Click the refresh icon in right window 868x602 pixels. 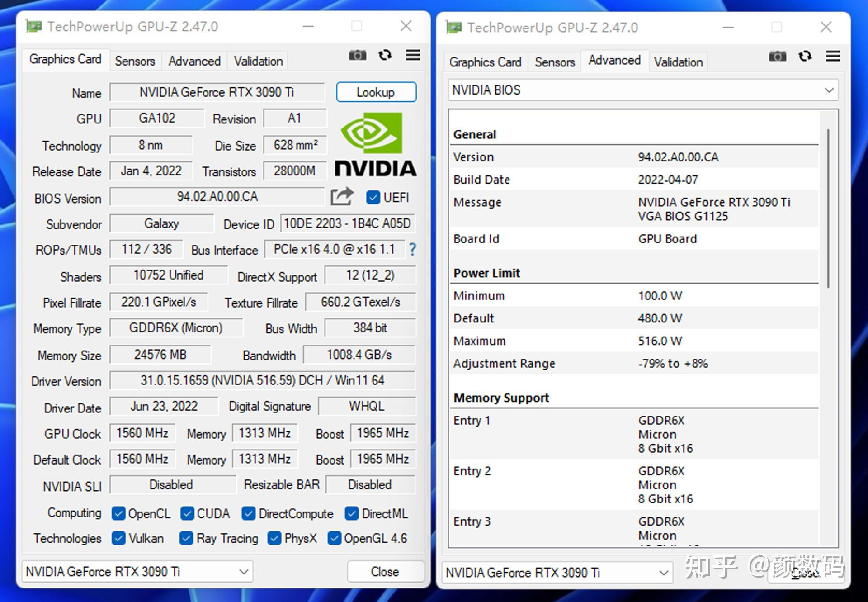click(805, 56)
